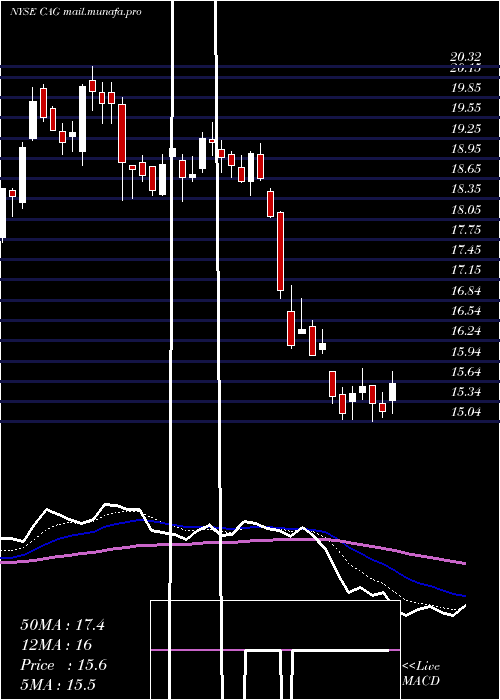Image resolution: width=500 pixels, height=700 pixels.
Task: Select the 18.65 price axis label
Action: (x=466, y=168)
